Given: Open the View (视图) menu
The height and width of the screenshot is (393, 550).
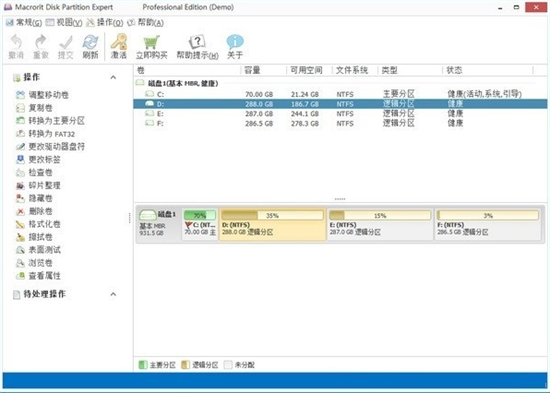Looking at the screenshot, I should 64,23.
